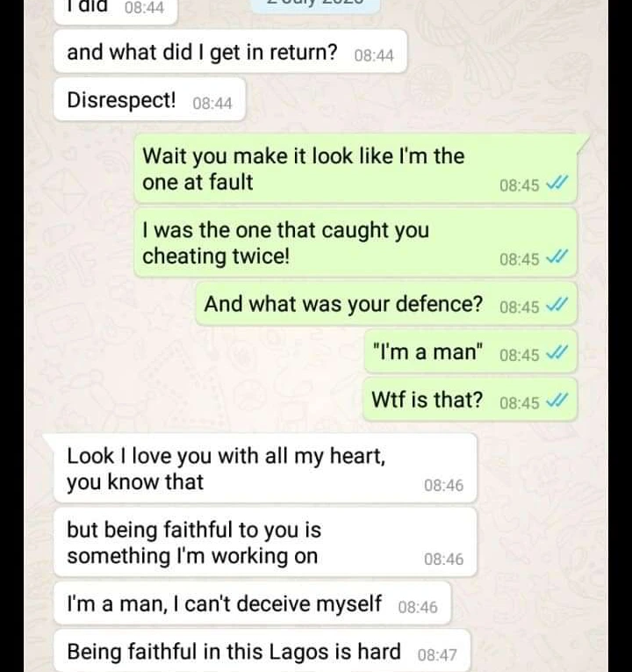This screenshot has height=672, width=632.
Task: Tap "I was the one that caught you" message
Action: [355, 242]
